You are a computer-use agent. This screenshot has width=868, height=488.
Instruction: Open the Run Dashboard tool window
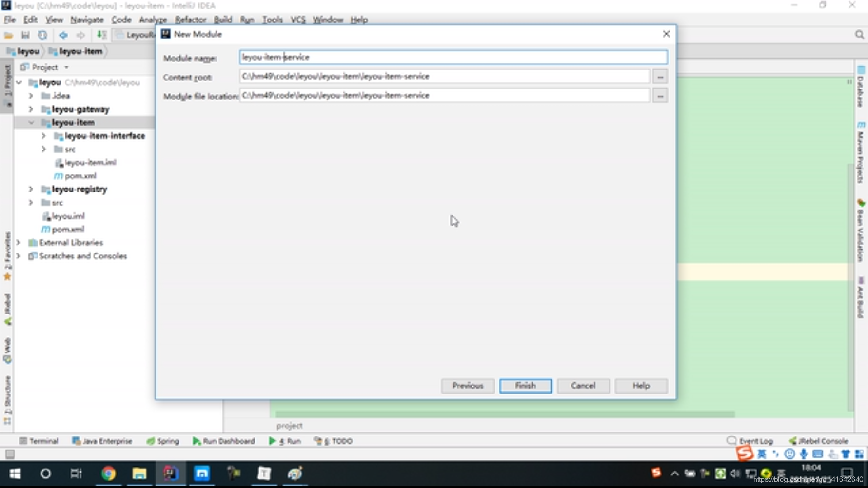click(224, 441)
